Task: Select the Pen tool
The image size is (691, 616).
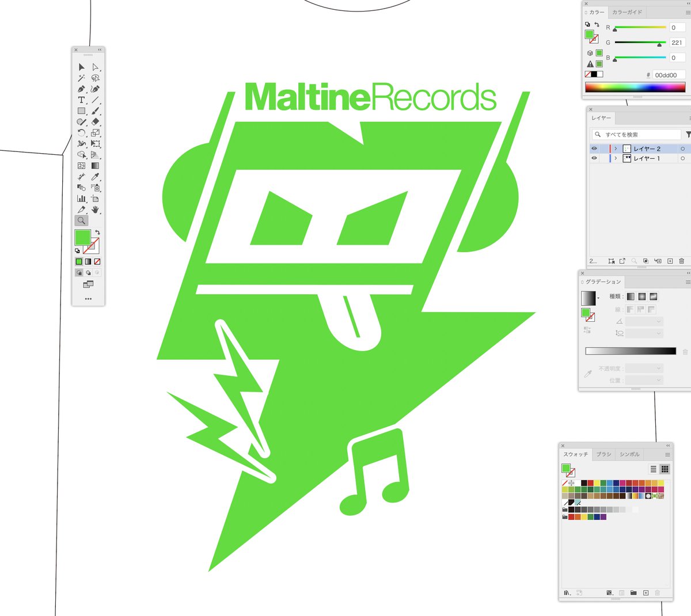Action: coord(81,89)
